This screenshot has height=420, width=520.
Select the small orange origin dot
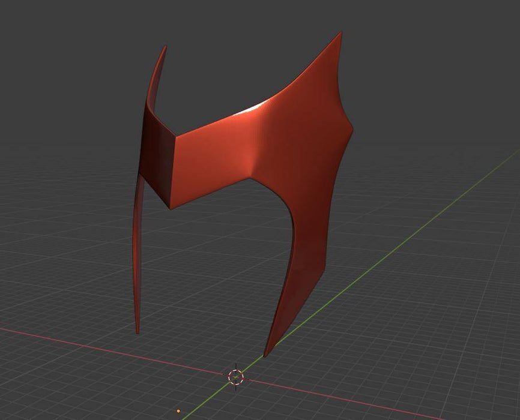click(x=178, y=411)
